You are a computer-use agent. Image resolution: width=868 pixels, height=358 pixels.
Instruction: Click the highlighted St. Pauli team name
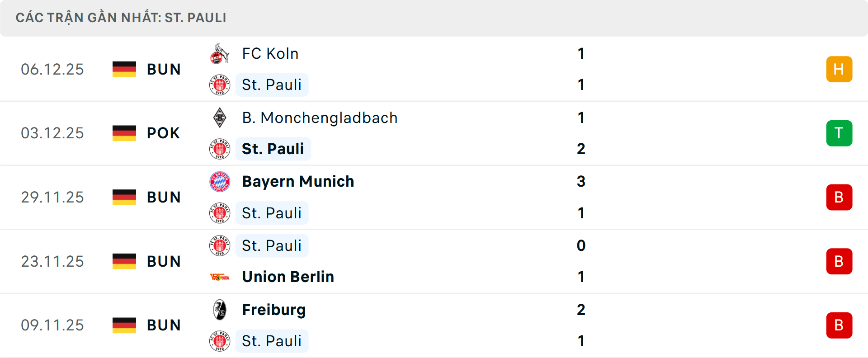[273, 149]
